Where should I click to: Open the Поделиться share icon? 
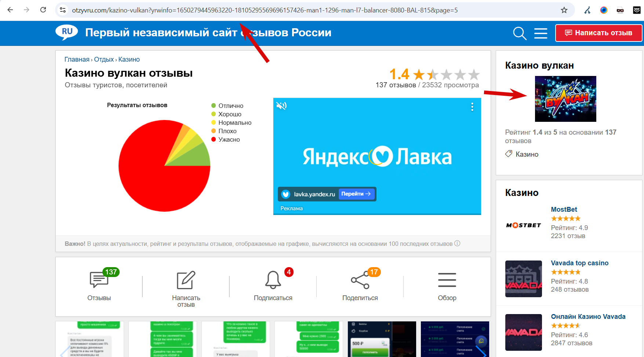pos(360,280)
